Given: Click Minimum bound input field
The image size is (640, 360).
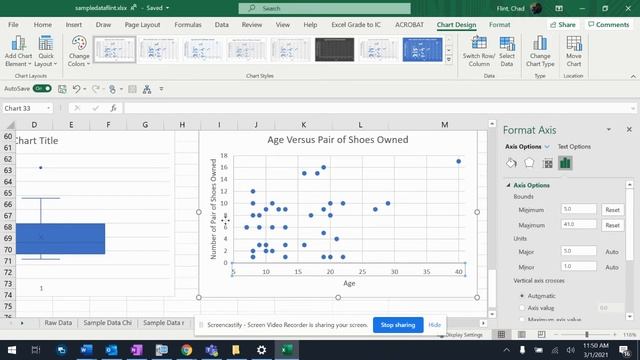Looking at the screenshot, I should click(578, 209).
